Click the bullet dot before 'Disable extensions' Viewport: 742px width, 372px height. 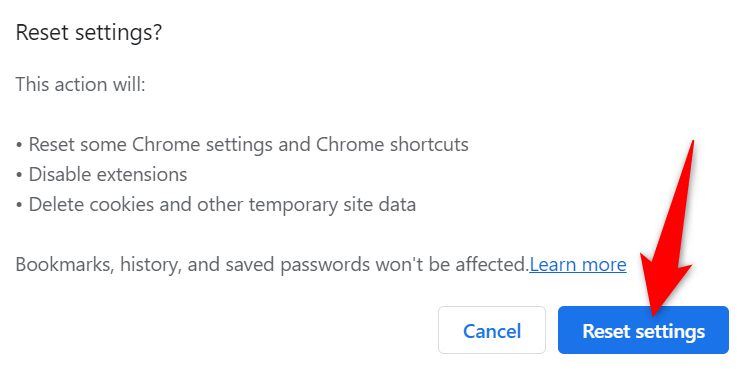point(19,176)
